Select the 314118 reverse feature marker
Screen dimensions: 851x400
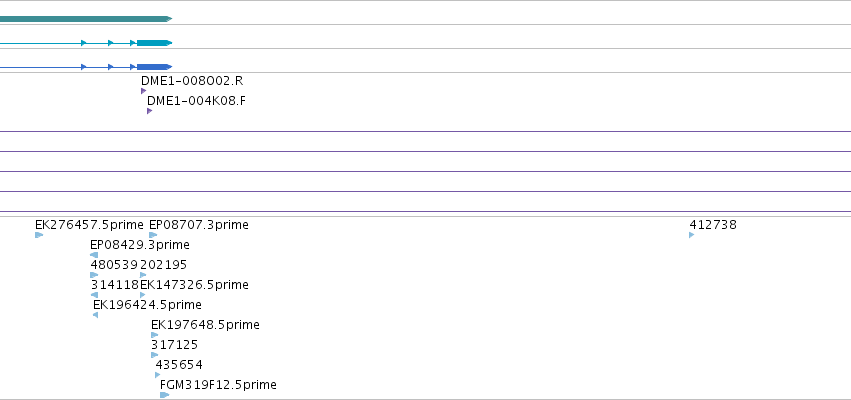tap(94, 295)
